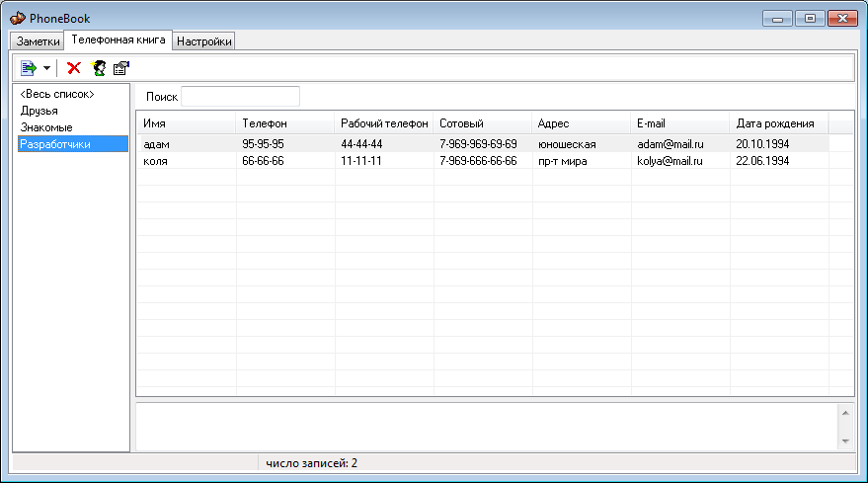Switch to the Заметки tab

coord(38,41)
